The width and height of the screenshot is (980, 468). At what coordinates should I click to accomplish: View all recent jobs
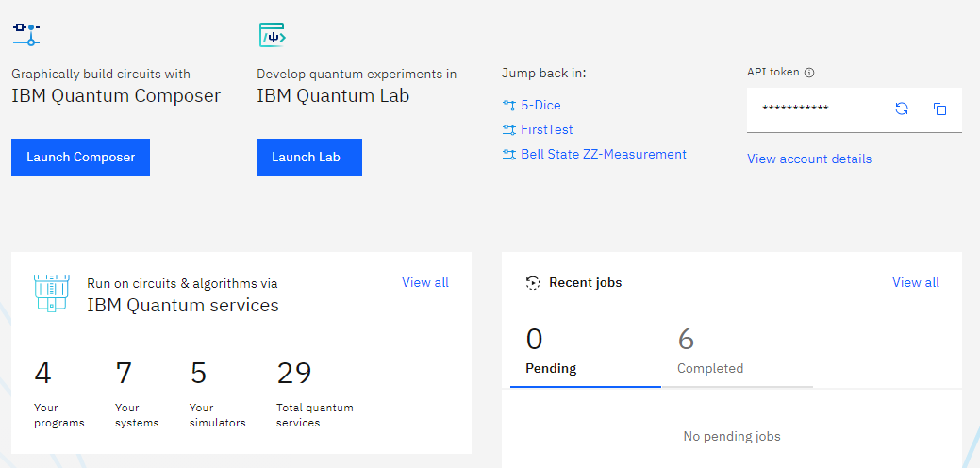916,282
